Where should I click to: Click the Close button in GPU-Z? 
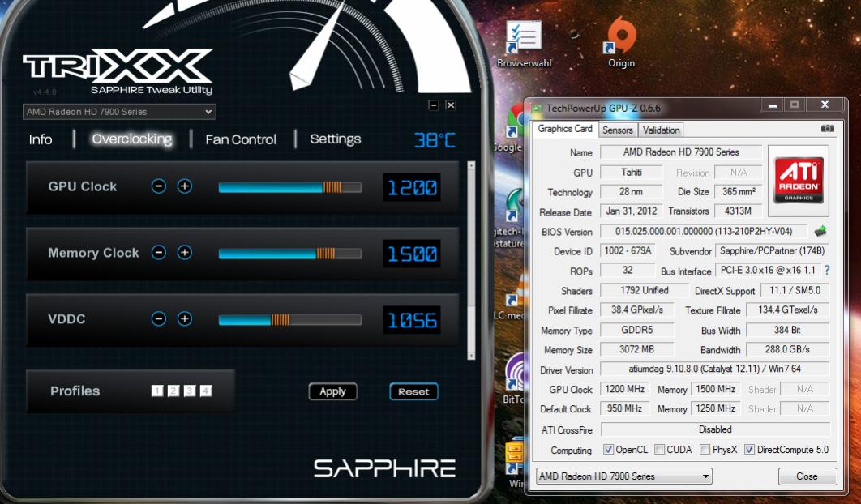tap(807, 476)
